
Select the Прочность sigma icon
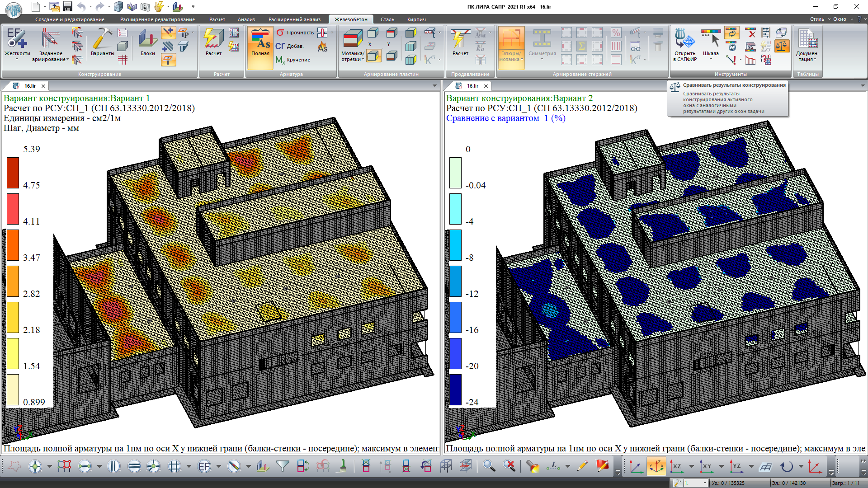(280, 33)
